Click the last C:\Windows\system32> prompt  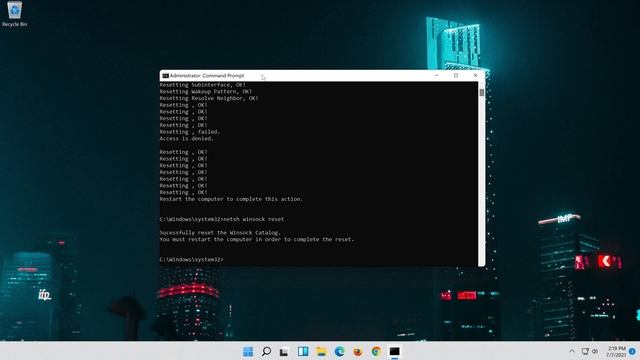click(191, 260)
